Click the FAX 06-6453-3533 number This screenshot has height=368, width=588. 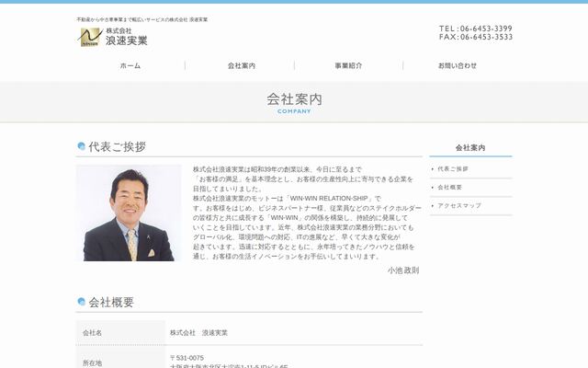476,37
